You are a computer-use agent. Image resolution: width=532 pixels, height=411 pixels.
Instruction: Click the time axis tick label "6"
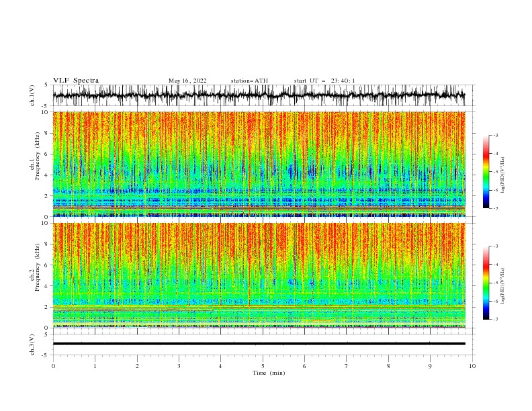coord(304,366)
